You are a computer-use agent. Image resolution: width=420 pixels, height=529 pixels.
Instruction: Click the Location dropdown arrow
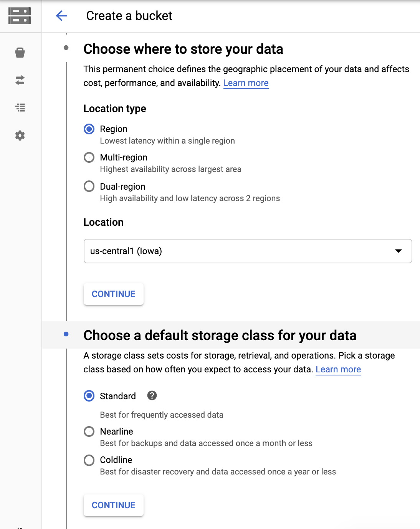tap(399, 251)
